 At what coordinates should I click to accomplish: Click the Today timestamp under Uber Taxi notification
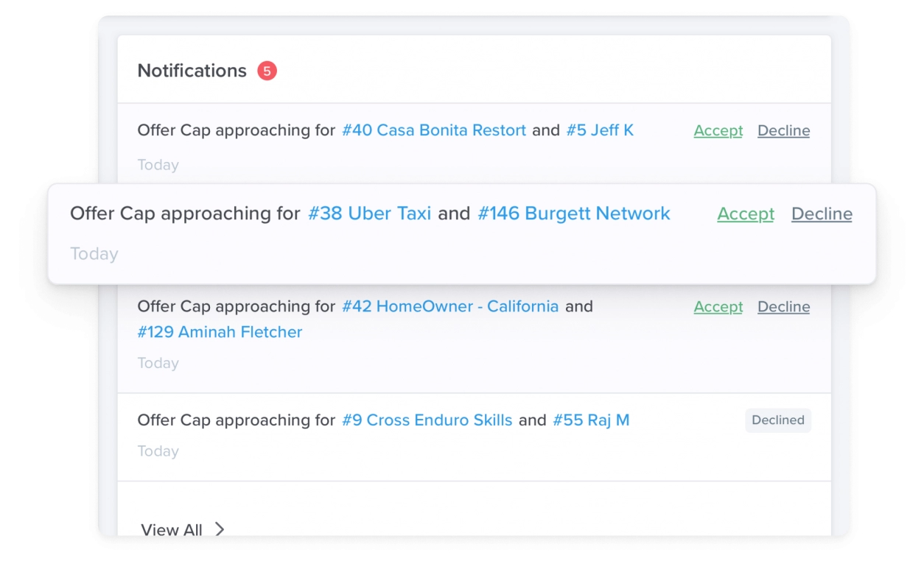[x=94, y=254]
